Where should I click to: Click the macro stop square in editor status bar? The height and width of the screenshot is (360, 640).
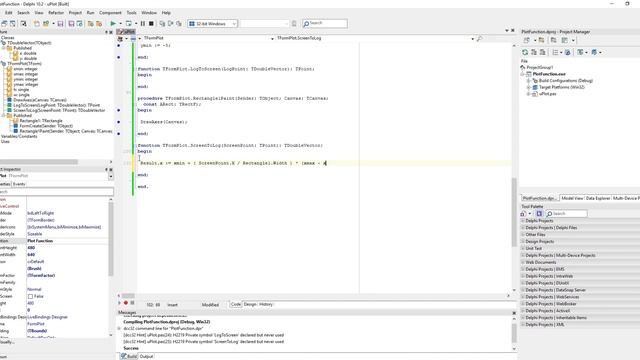tap(132, 303)
